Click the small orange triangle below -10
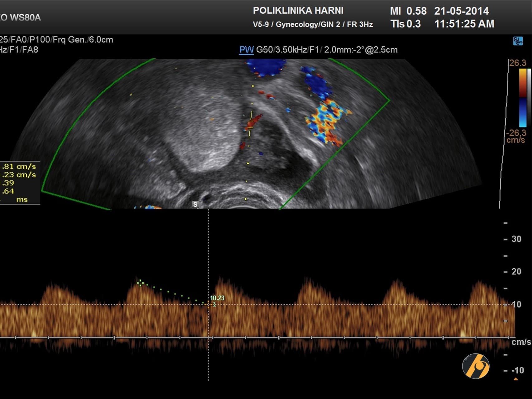 pos(516,379)
